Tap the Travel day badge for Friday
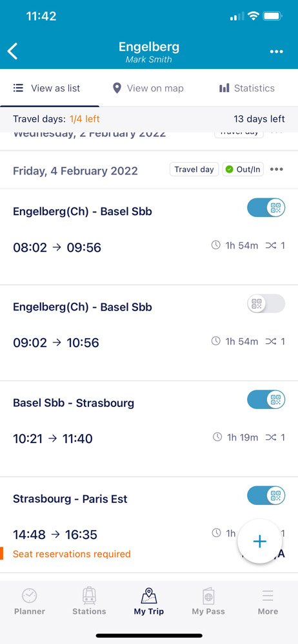The height and width of the screenshot is (644, 298). tap(194, 169)
